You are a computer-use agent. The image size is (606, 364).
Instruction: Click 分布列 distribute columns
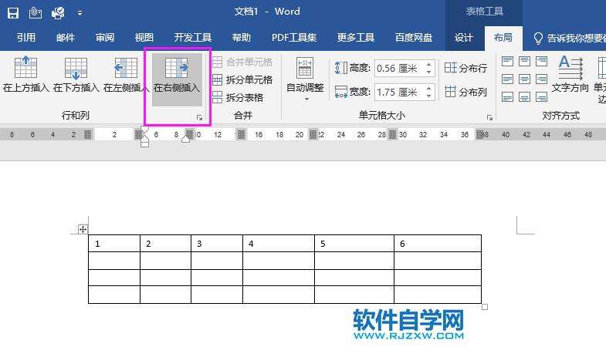click(x=466, y=92)
